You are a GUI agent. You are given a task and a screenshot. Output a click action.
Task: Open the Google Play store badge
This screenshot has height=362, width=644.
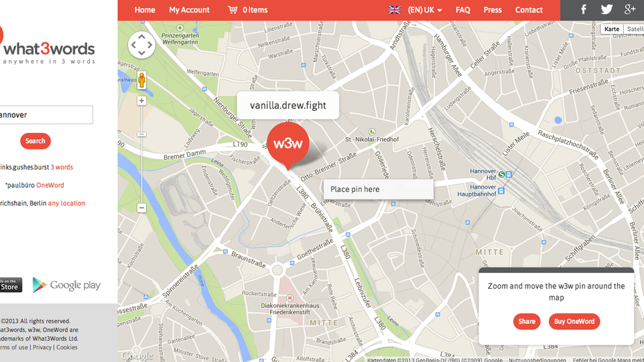click(66, 285)
